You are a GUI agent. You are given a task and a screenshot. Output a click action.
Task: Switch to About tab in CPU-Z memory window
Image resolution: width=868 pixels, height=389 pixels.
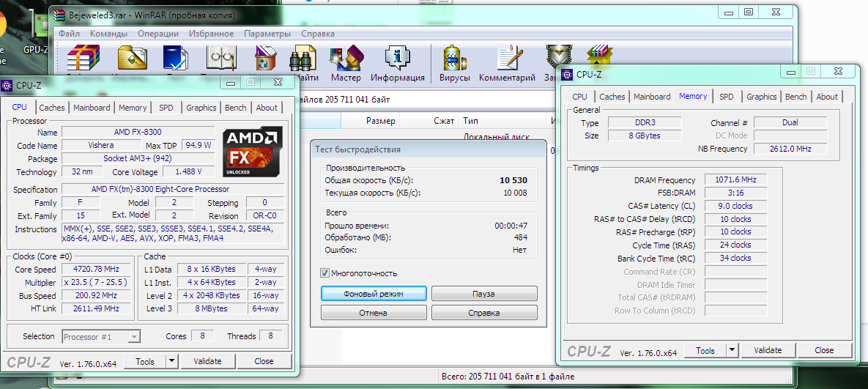click(x=827, y=96)
